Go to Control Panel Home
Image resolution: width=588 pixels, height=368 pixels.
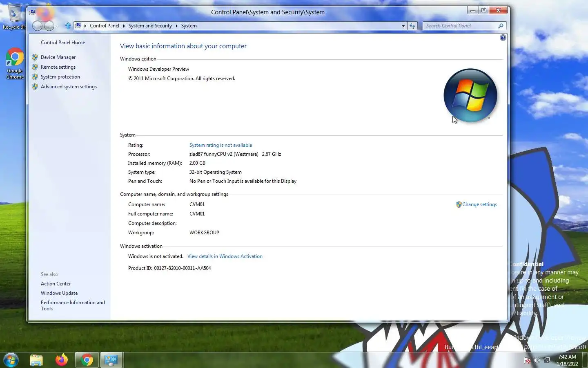point(63,43)
